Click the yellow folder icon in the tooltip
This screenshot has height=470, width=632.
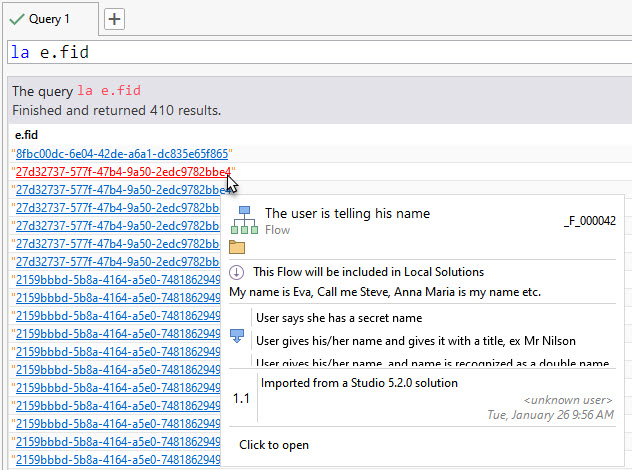coord(237,247)
